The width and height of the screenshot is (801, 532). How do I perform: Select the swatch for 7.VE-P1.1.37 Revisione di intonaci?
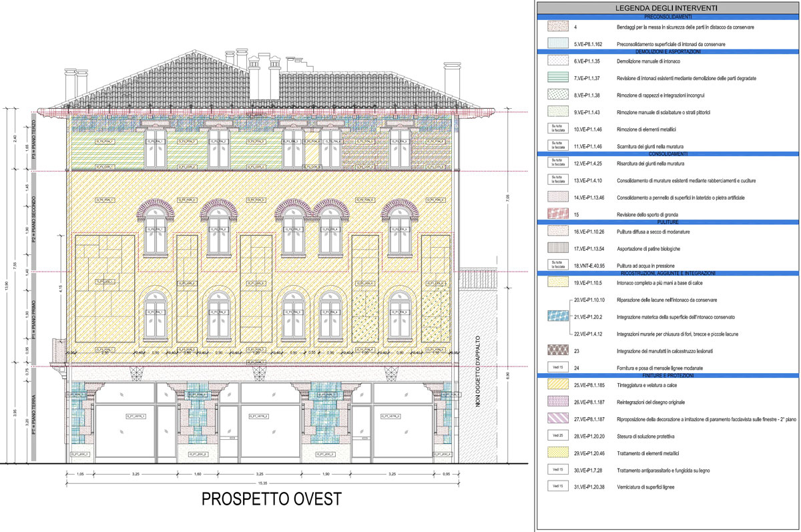556,78
